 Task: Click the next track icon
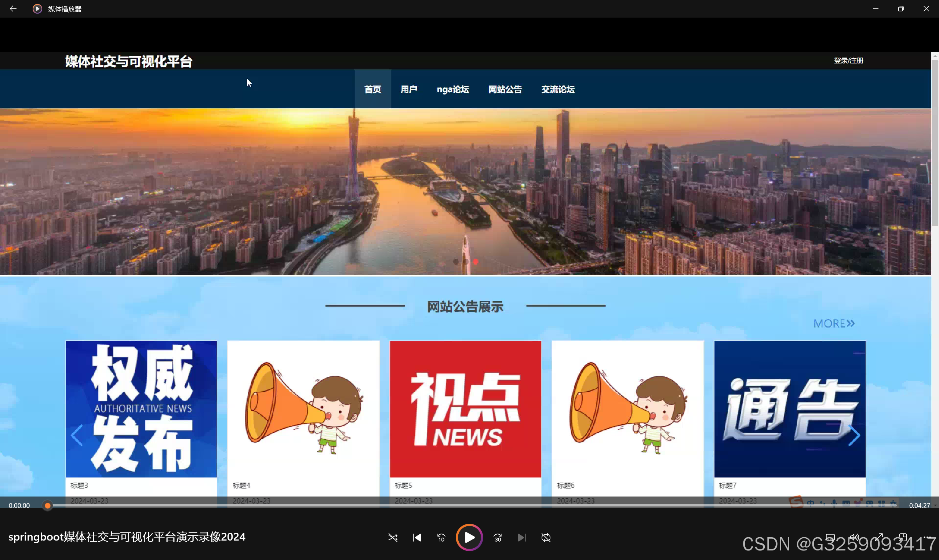pos(521,537)
